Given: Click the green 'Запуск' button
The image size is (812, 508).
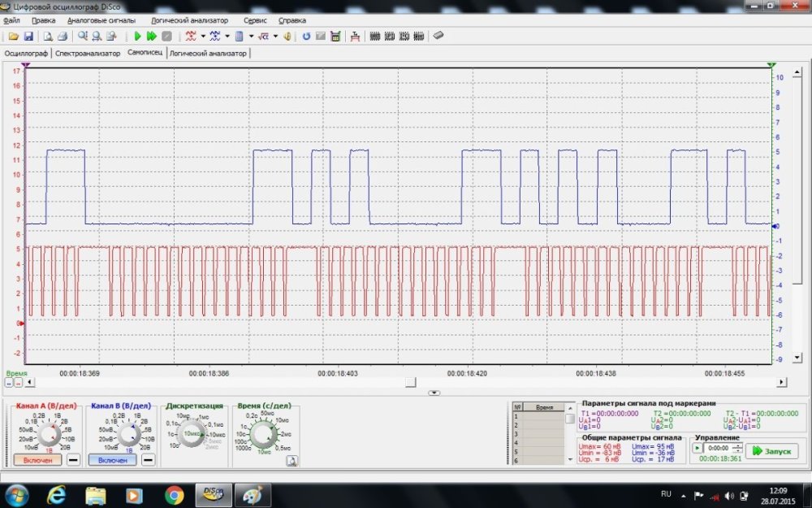Looking at the screenshot, I should pos(767,450).
